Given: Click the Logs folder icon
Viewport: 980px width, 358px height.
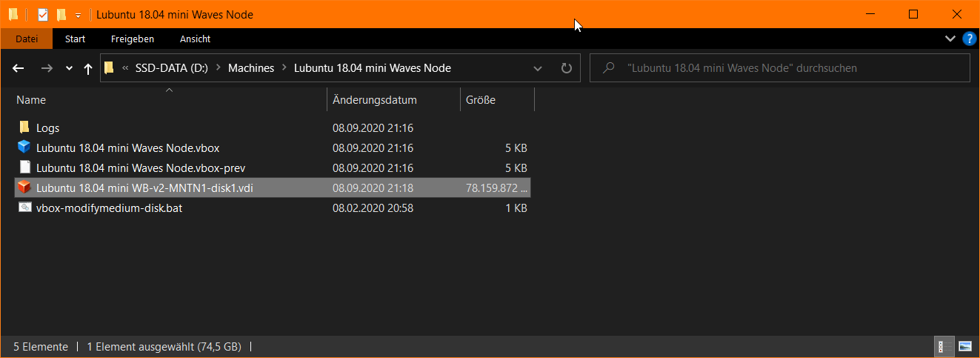Looking at the screenshot, I should [24, 127].
